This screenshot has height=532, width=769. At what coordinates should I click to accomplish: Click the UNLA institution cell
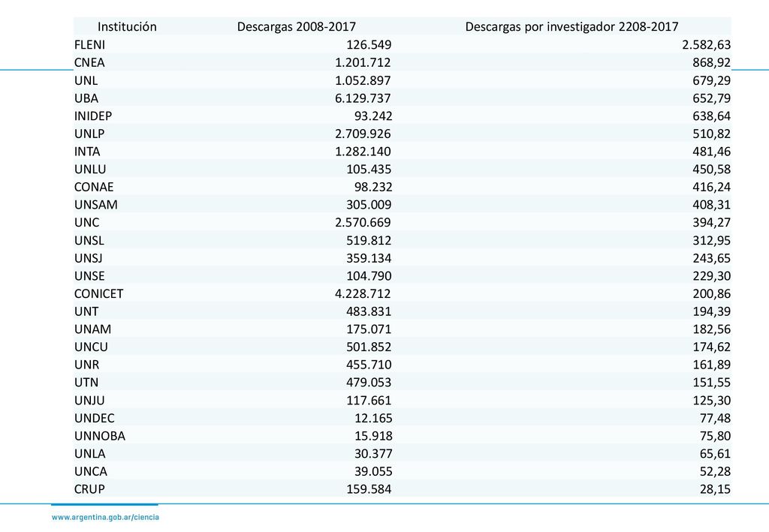tap(90, 454)
